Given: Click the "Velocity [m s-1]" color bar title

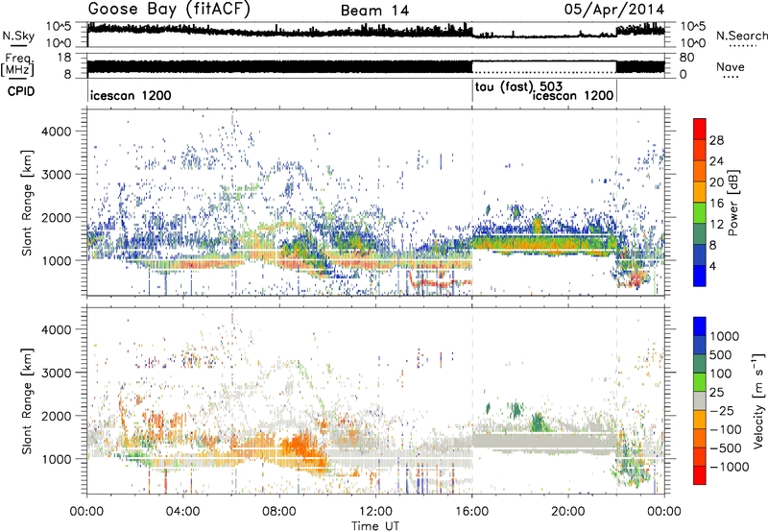Looking at the screenshot, I should point(758,400).
